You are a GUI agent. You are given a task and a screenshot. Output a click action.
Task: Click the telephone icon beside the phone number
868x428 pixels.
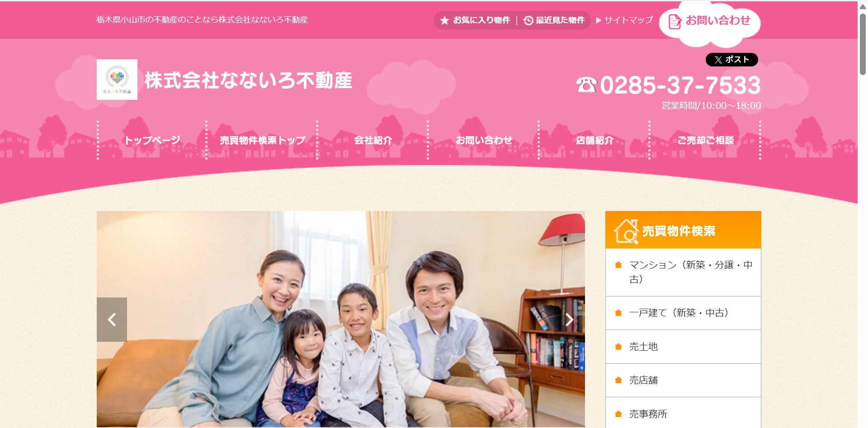point(586,85)
